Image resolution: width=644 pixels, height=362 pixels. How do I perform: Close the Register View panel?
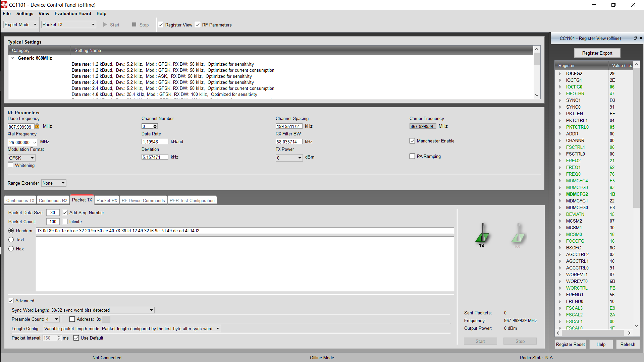pyautogui.click(x=641, y=38)
